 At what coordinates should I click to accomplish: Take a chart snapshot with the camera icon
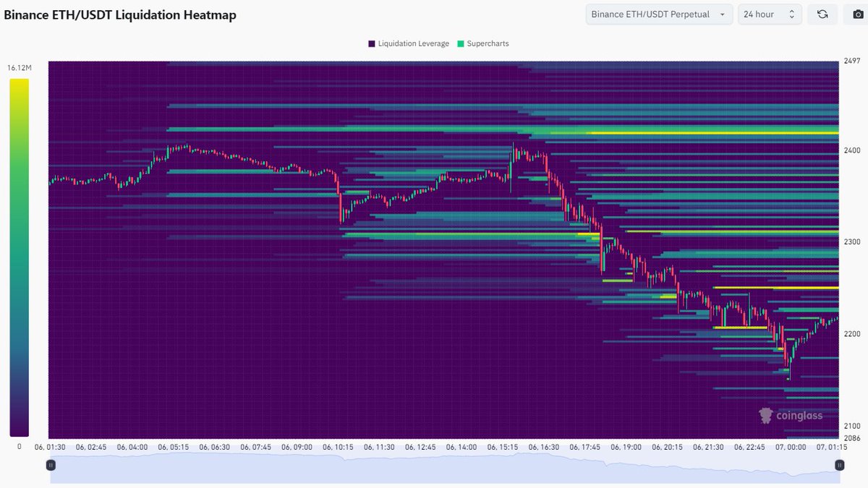pos(857,14)
